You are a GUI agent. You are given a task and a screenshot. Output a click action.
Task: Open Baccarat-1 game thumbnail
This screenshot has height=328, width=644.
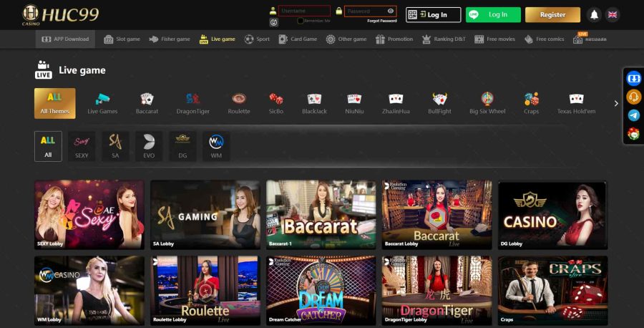coord(321,215)
